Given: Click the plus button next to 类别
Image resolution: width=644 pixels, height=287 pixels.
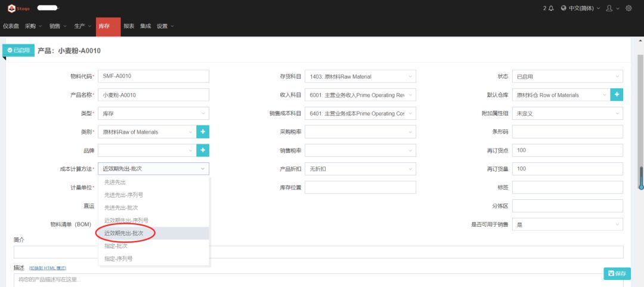Looking at the screenshot, I should pos(203,132).
